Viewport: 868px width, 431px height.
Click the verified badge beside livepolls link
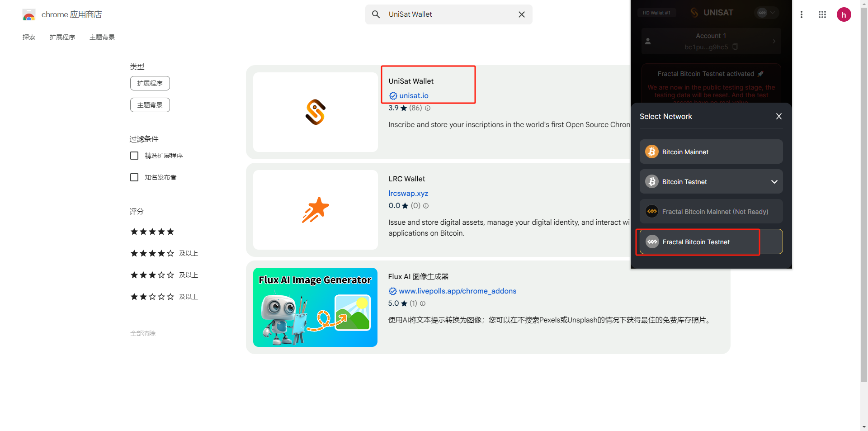coord(392,291)
